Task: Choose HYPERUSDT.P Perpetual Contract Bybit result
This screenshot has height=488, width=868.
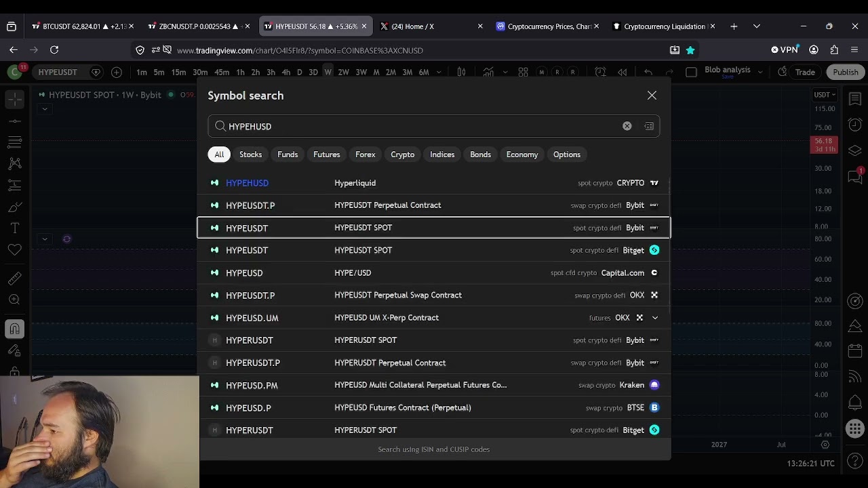Action: (433, 363)
